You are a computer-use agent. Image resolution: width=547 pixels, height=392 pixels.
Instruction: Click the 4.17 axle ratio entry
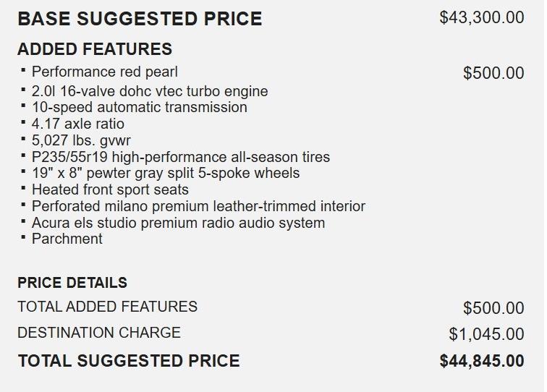(78, 124)
